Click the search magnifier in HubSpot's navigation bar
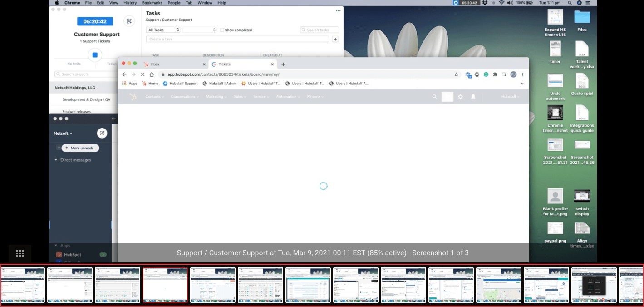Viewport: 644px width, 307px height. [434, 96]
